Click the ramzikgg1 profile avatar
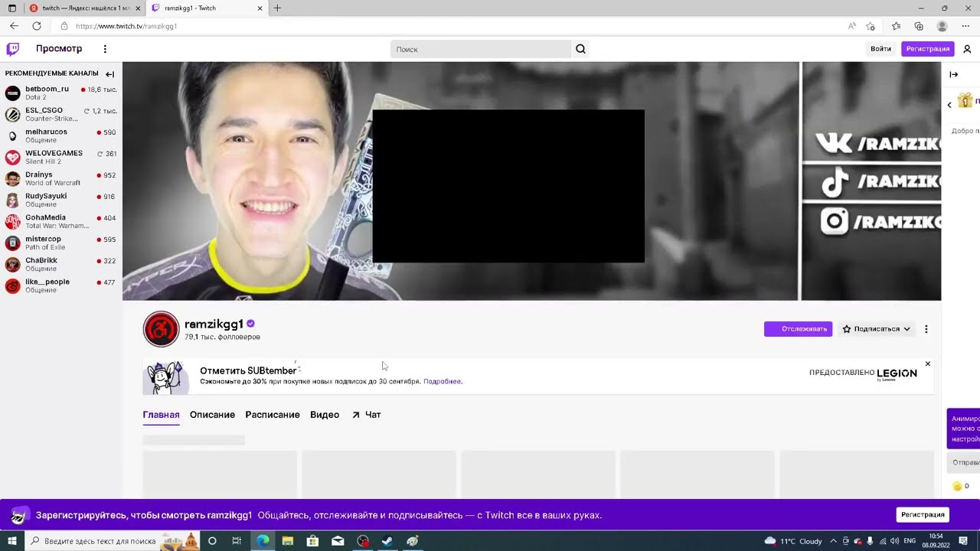Screen dimensions: 980x551 click(x=161, y=329)
